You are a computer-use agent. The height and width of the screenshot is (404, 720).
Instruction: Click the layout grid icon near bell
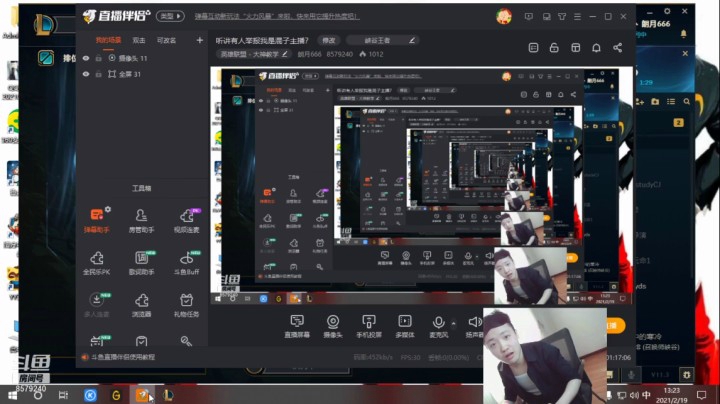coord(575,47)
